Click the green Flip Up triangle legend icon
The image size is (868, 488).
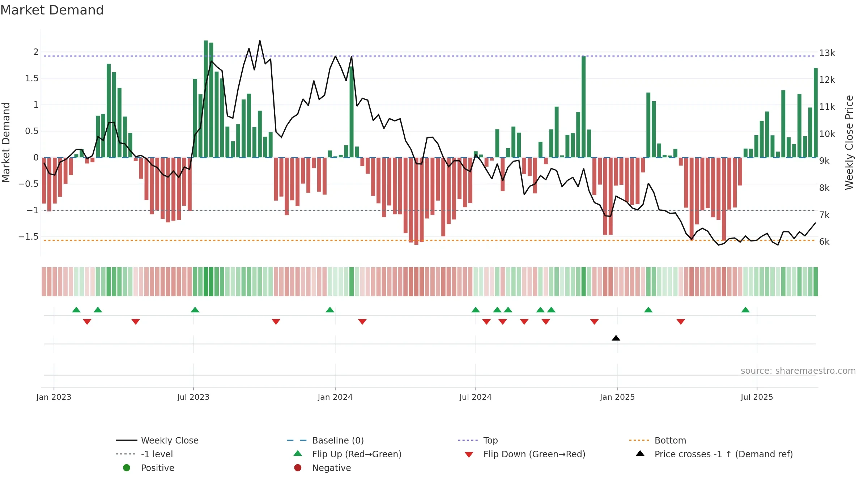click(x=298, y=453)
